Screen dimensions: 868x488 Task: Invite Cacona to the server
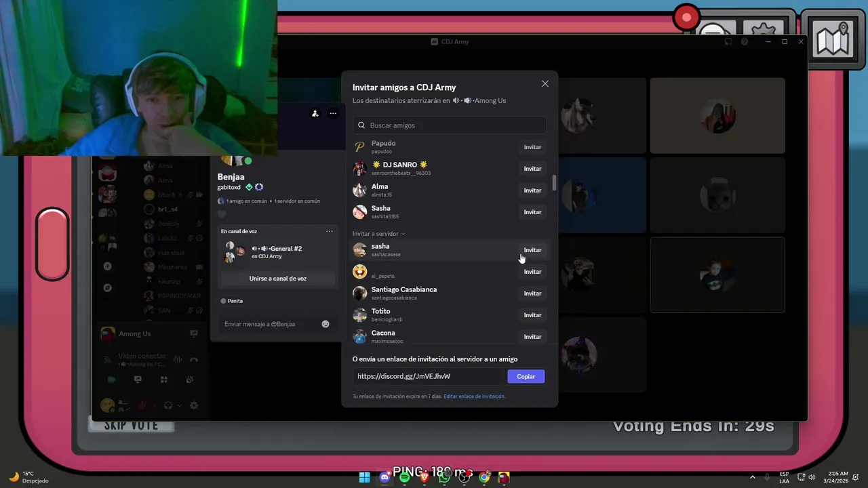coord(532,337)
